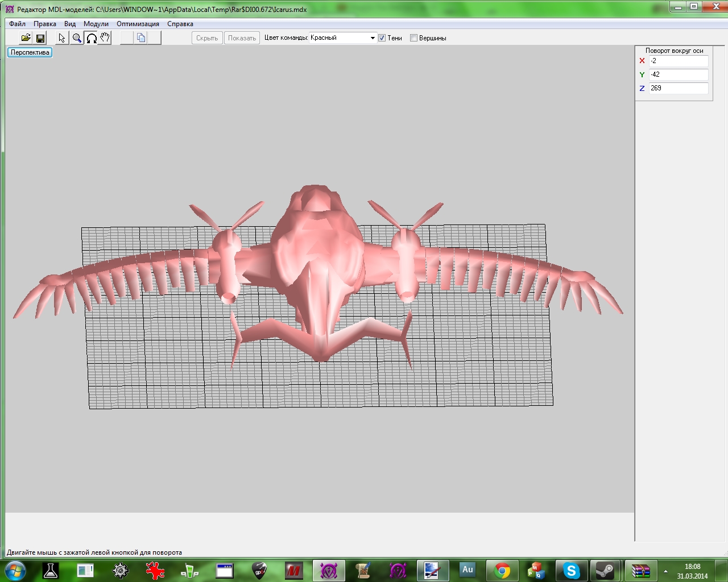
Task: Open the Оптимизация menu
Action: coord(138,24)
